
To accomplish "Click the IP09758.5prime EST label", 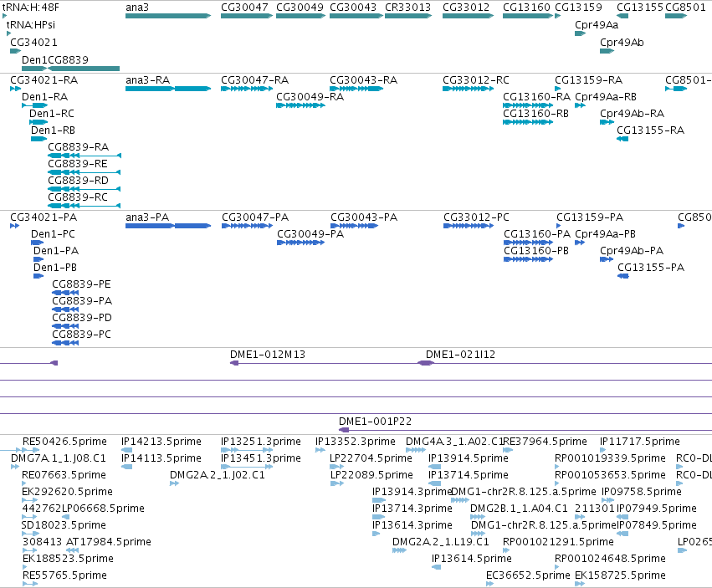I will pyautogui.click(x=642, y=492).
